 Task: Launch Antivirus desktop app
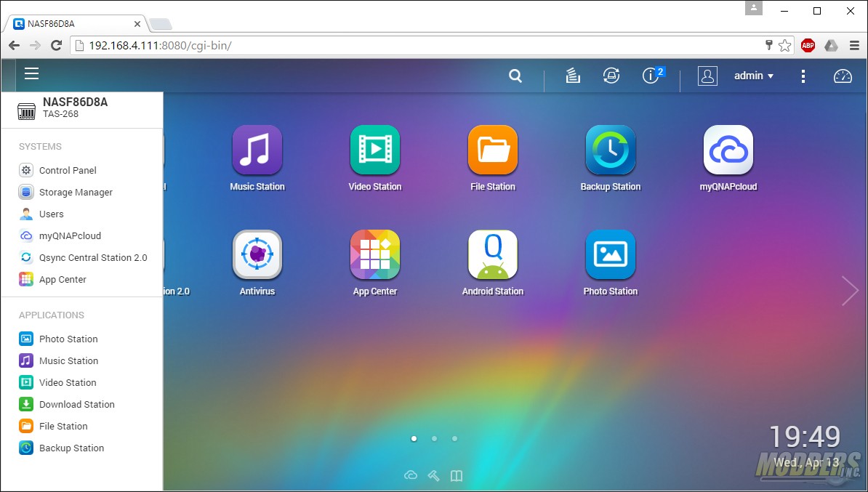[x=257, y=254]
